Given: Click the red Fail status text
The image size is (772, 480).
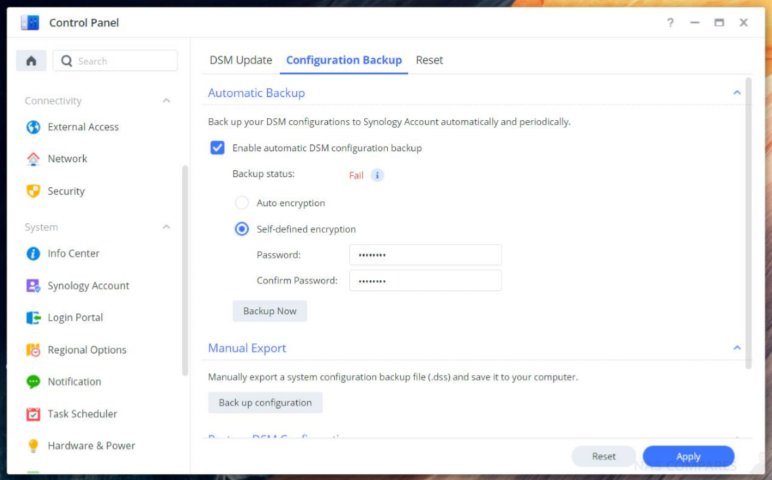Looking at the screenshot, I should tap(356, 175).
